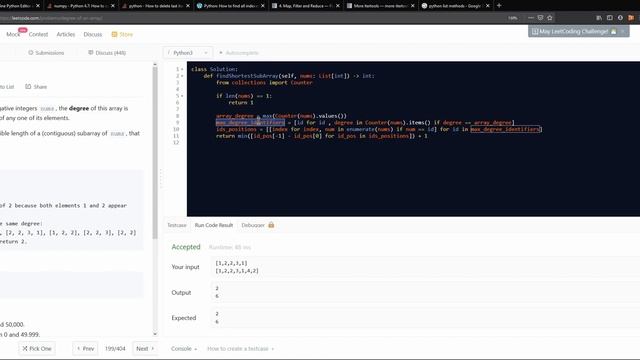Viewport: 640px width, 360px height.
Task: Click the 'return 1' code line
Action: [x=241, y=102]
